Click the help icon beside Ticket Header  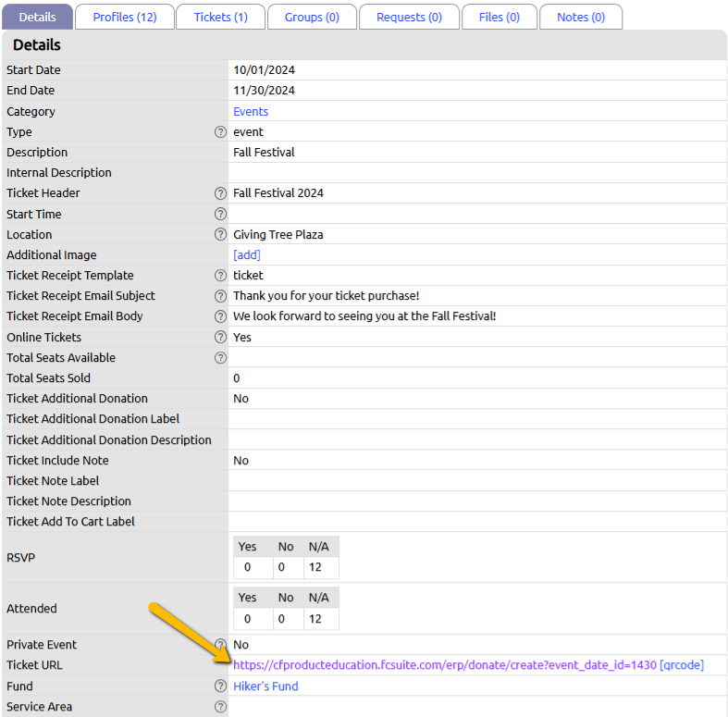click(220, 193)
